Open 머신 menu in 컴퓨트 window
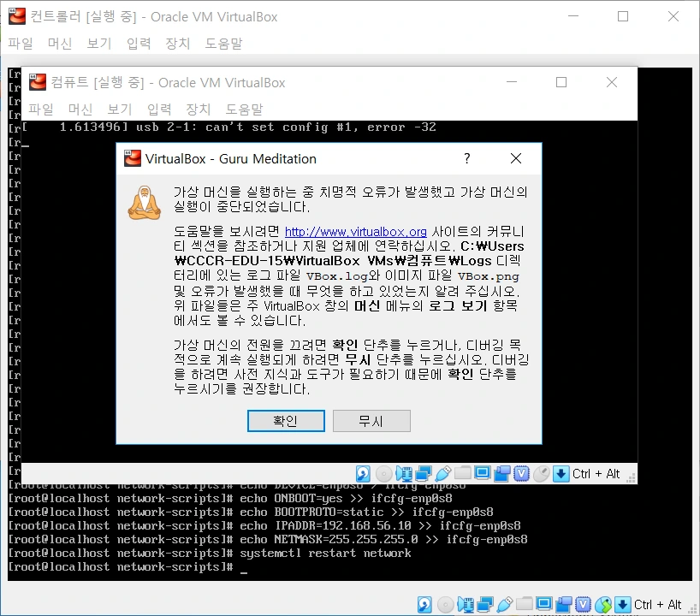This screenshot has height=616, width=700. pyautogui.click(x=80, y=109)
